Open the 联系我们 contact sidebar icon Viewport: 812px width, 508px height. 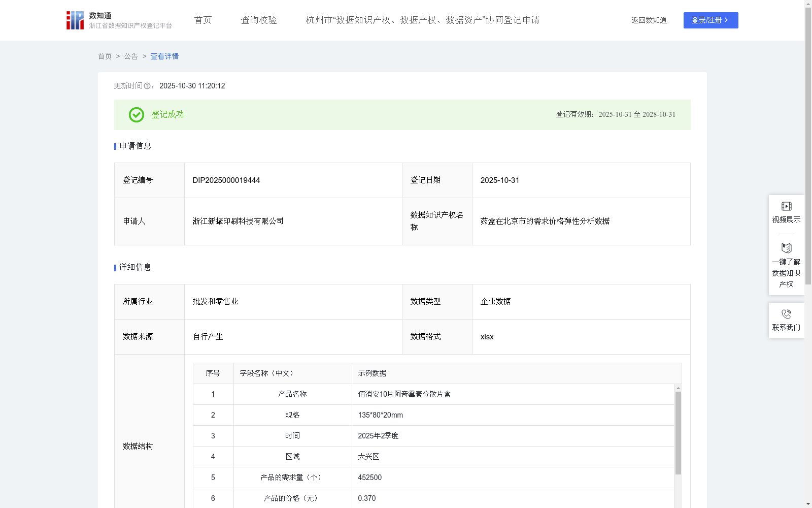click(x=786, y=321)
